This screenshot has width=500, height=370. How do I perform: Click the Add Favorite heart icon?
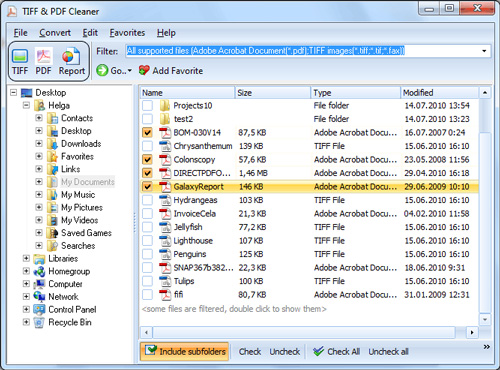[x=144, y=70]
